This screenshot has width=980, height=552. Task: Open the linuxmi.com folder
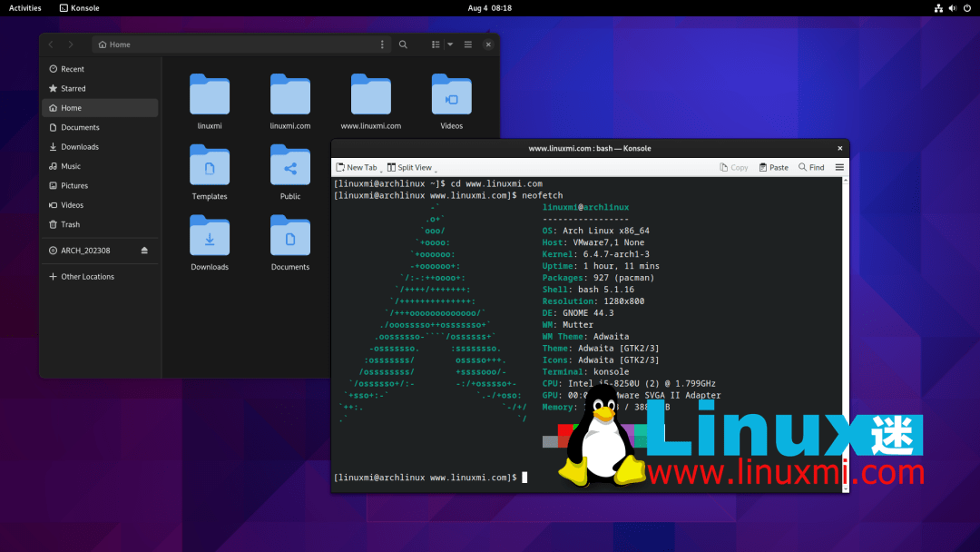pos(290,94)
